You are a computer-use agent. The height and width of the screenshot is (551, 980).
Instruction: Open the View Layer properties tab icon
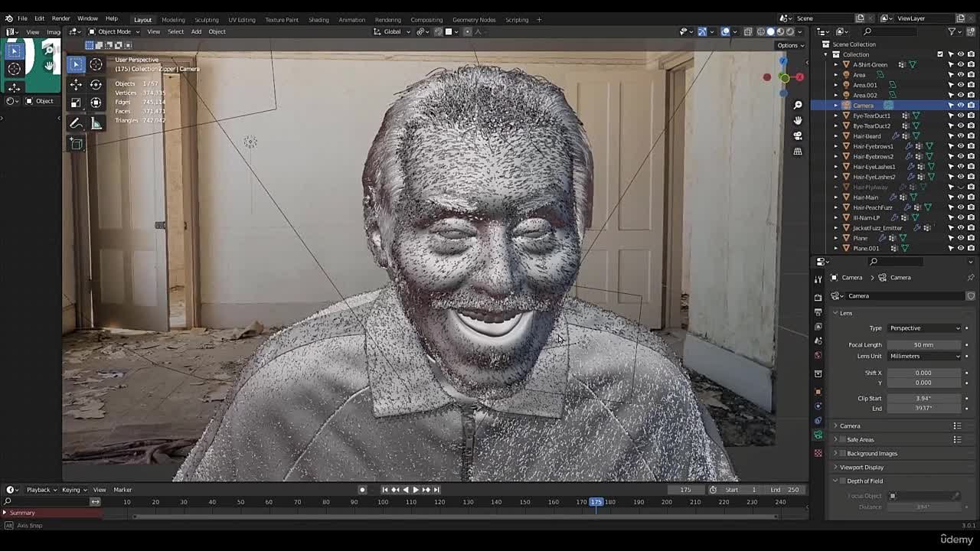pos(818,326)
